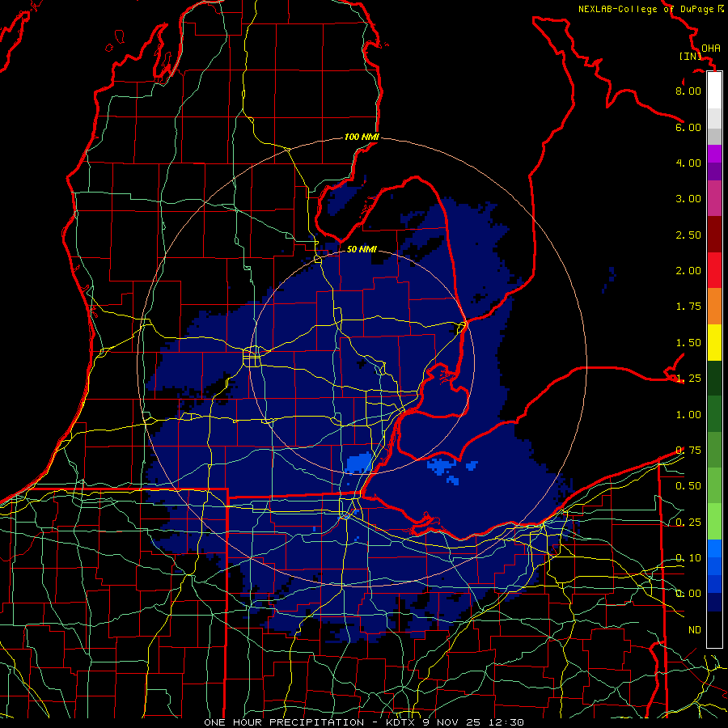Viewport: 728px width, 728px height.
Task: Select the pink legend swatch near 3.00
Action: (x=714, y=199)
